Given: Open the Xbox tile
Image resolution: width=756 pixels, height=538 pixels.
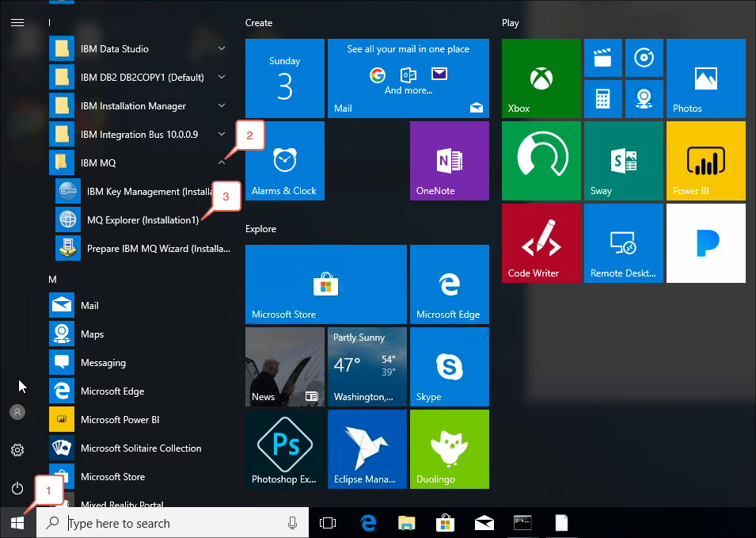Looking at the screenshot, I should tap(541, 78).
